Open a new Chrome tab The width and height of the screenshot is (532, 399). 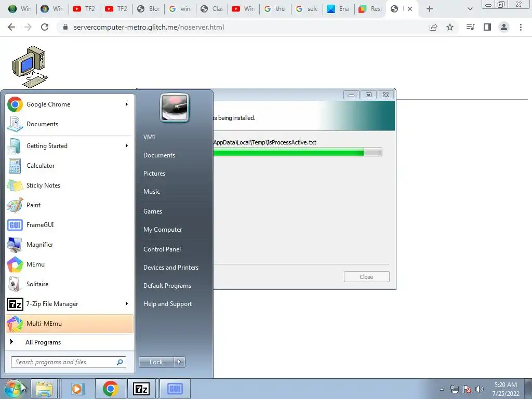[430, 9]
